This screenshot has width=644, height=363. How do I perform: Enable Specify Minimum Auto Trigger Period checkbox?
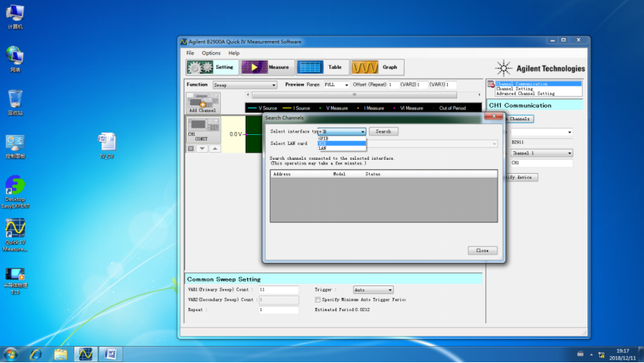click(x=318, y=299)
